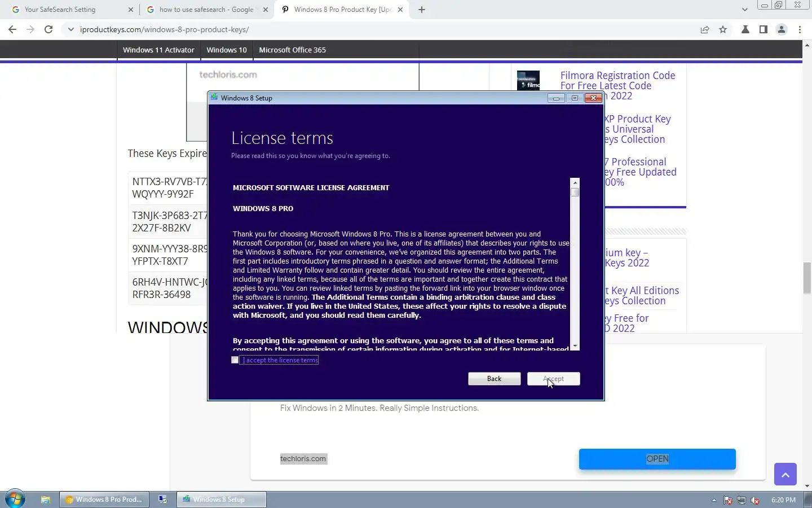Click the share page icon in address bar
The width and height of the screenshot is (812, 508).
(705, 29)
